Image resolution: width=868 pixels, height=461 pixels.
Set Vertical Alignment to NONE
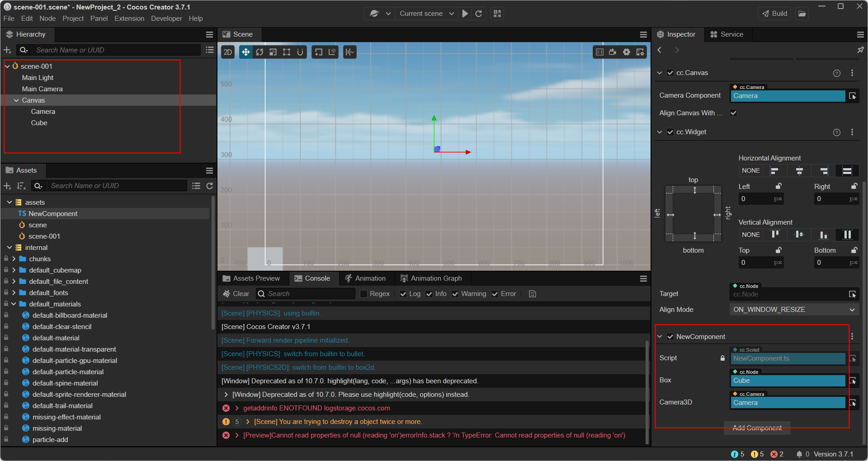click(x=751, y=235)
